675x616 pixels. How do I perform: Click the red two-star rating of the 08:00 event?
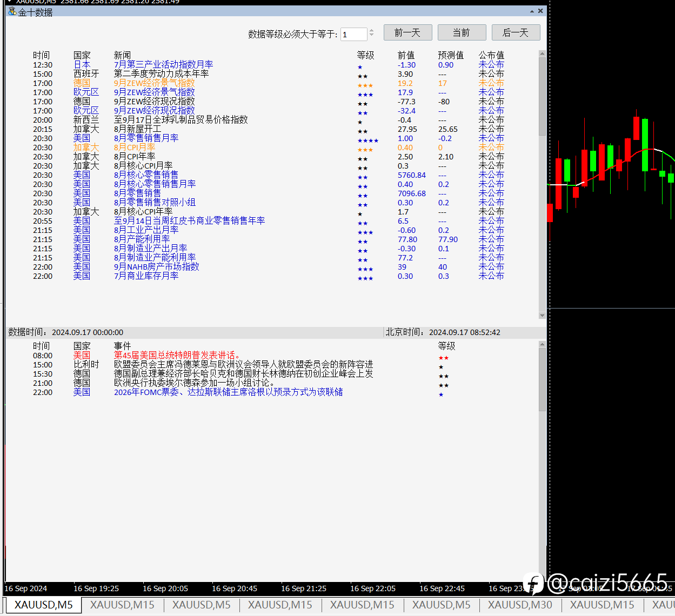point(444,358)
